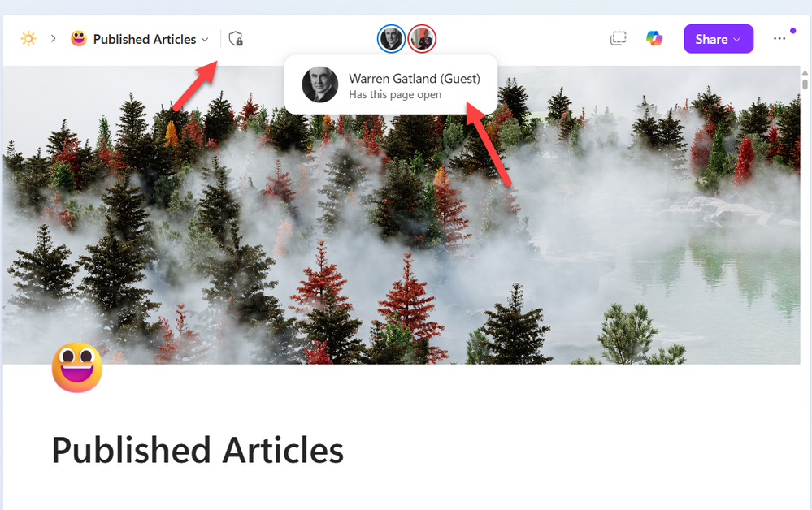This screenshot has height=510, width=812.
Task: Click the small emoji icon in the breadcrumb
Action: pyautogui.click(x=79, y=39)
